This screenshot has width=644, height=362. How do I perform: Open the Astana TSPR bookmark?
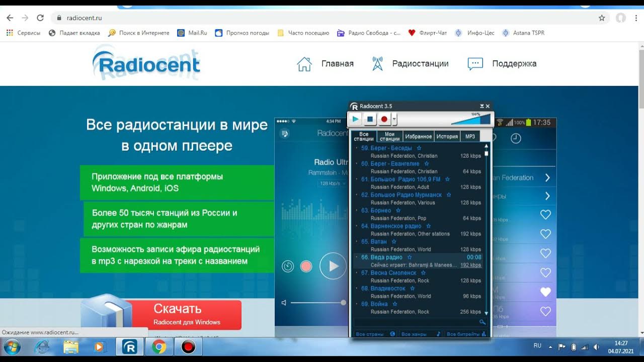coord(523,33)
